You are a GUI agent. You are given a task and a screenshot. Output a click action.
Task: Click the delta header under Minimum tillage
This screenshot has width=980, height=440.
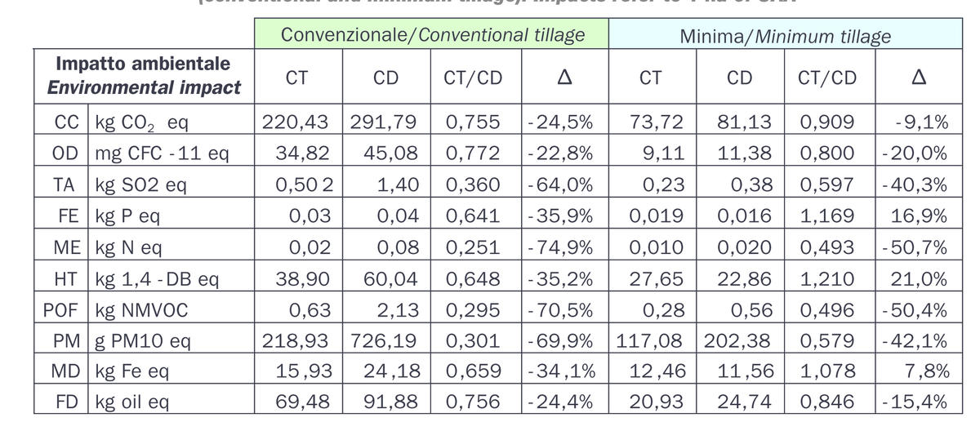[x=918, y=78]
